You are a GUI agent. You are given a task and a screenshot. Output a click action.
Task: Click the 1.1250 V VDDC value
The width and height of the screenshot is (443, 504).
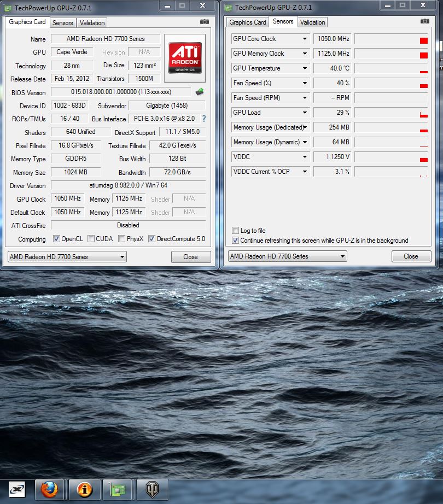(x=333, y=157)
